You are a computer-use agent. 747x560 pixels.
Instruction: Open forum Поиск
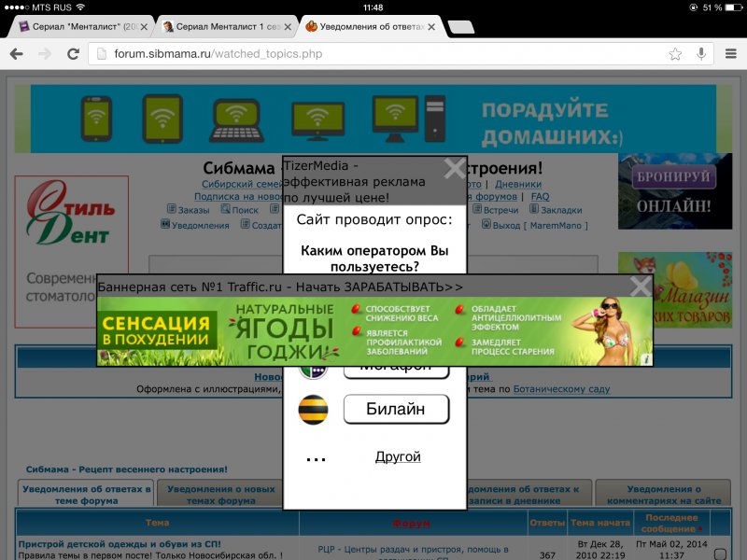point(245,210)
